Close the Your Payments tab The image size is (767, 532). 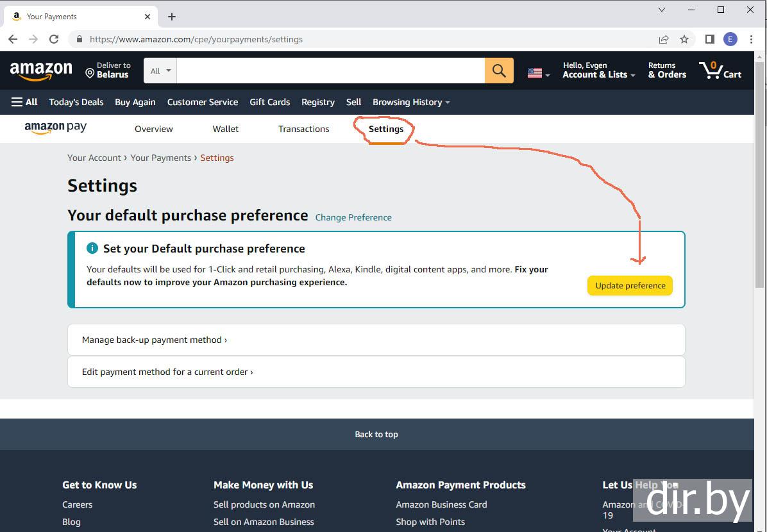(x=147, y=17)
